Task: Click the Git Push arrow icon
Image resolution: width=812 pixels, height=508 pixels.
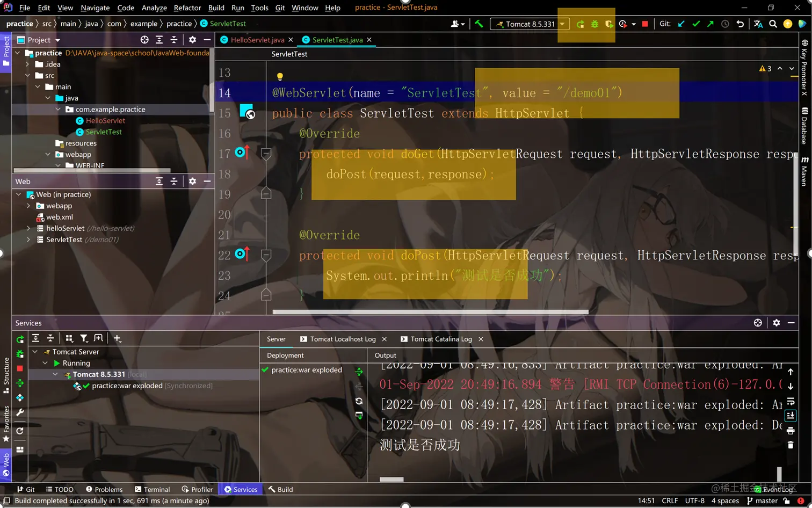Action: click(x=711, y=24)
